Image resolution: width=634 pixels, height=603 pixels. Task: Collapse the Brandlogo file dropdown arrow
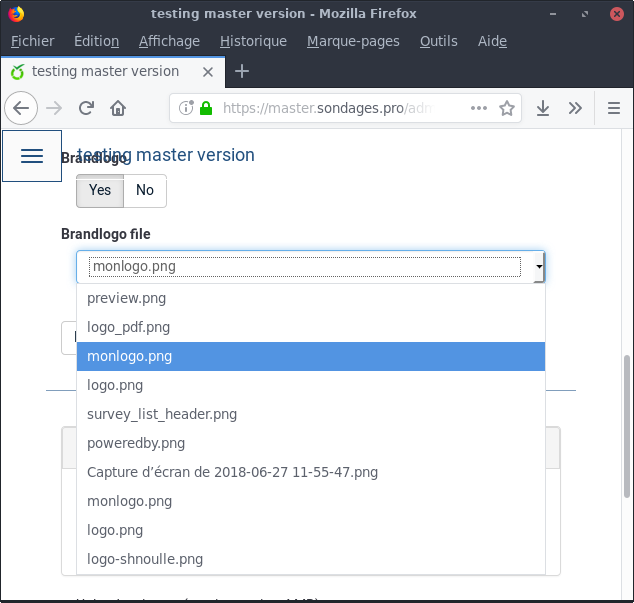[x=539, y=267]
